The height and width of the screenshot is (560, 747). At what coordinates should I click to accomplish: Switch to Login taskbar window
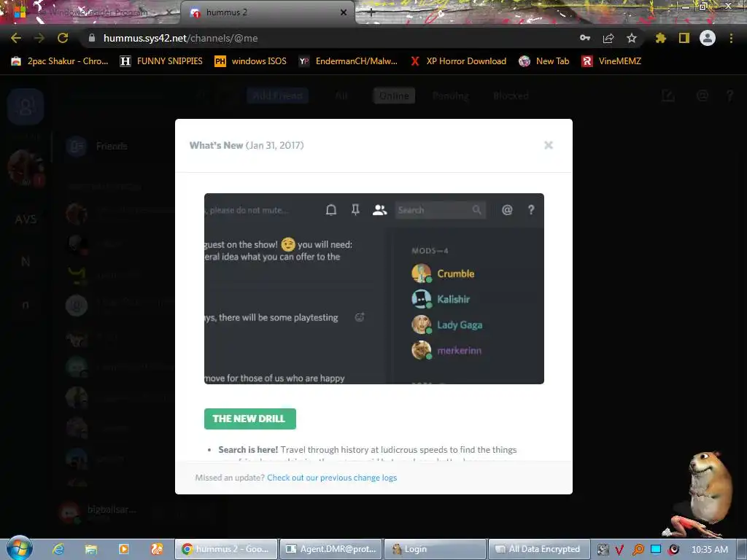(435, 549)
